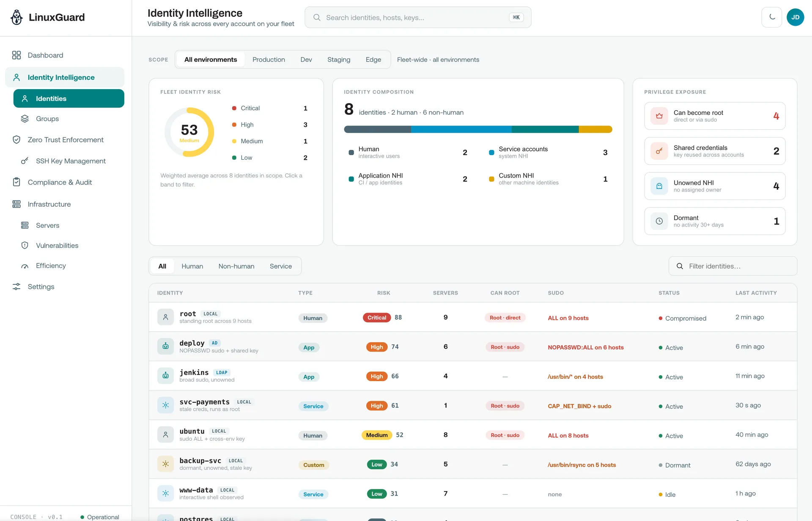Switch scope to Production

pyautogui.click(x=269, y=60)
